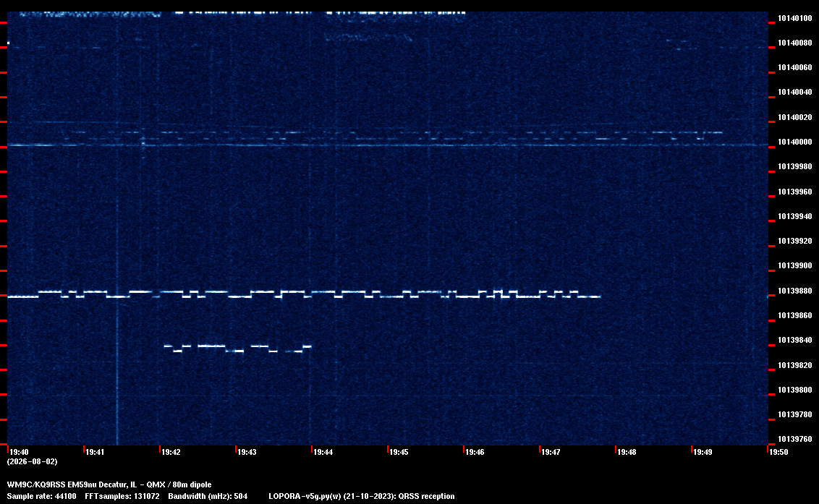Screen dimensions: 819x504
Task: Select the 10140040 frequency label
Action: click(x=794, y=92)
